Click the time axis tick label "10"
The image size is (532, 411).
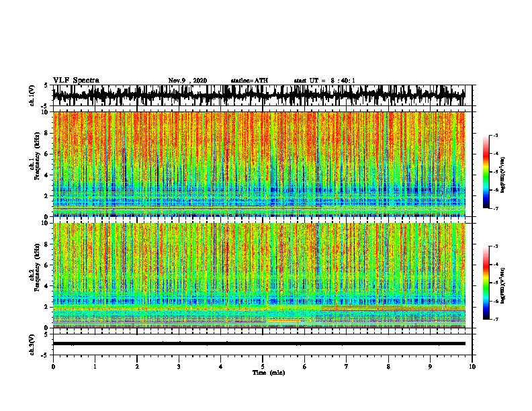tap(472, 367)
